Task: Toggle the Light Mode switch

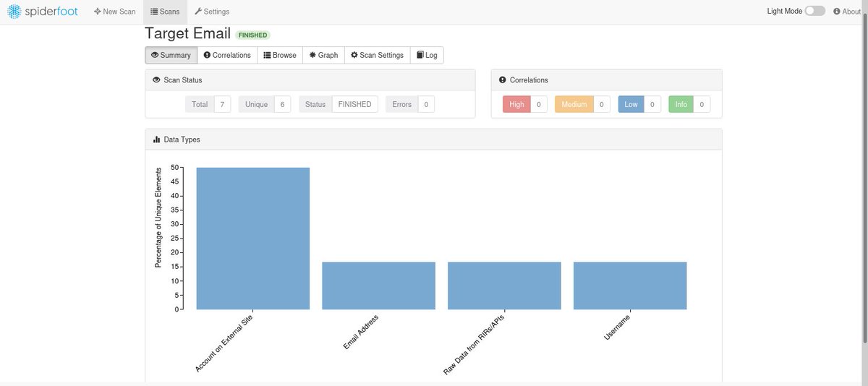Action: pos(815,11)
